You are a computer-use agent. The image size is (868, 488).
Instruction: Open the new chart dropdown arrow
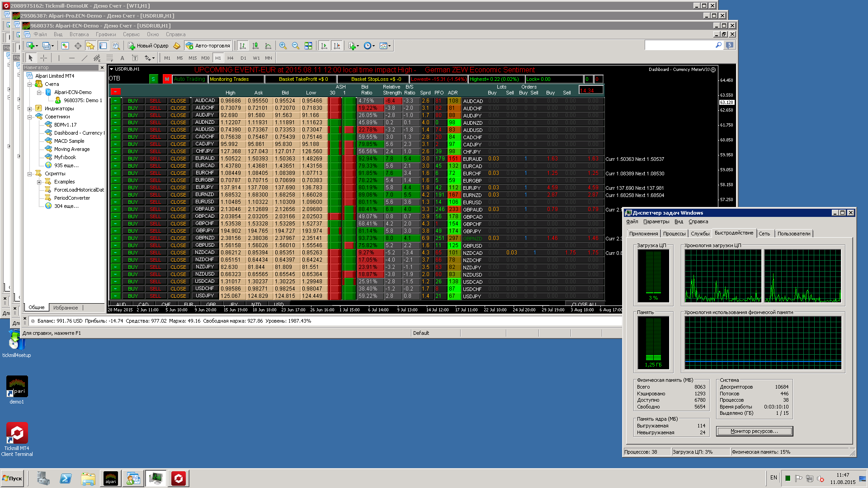(x=37, y=46)
